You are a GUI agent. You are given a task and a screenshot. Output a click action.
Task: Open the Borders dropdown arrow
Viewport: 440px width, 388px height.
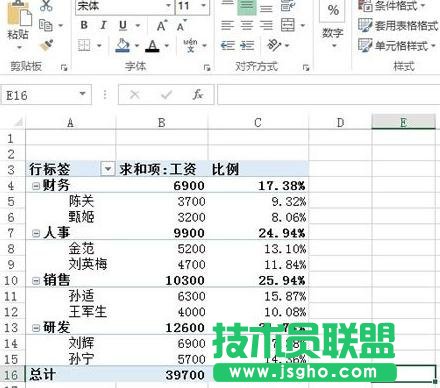point(99,45)
